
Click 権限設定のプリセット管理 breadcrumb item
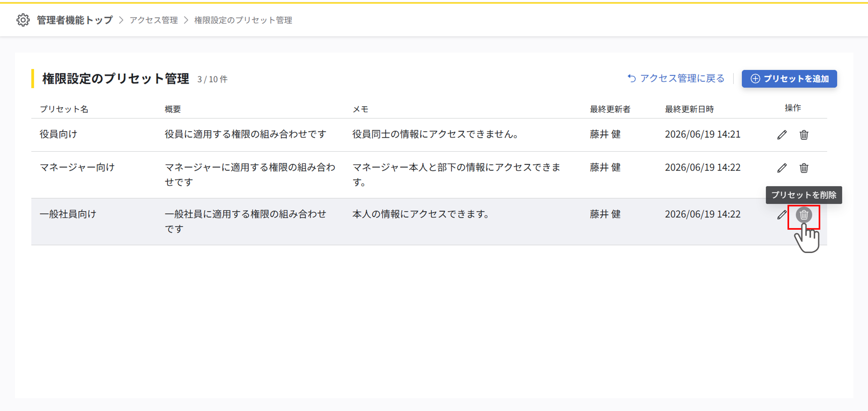click(x=243, y=20)
